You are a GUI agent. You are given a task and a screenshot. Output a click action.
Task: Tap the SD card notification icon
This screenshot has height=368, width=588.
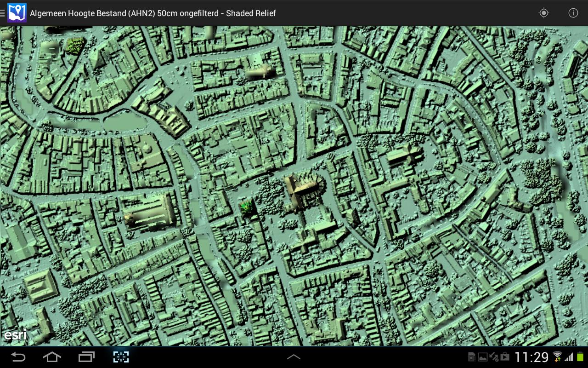[472, 357]
